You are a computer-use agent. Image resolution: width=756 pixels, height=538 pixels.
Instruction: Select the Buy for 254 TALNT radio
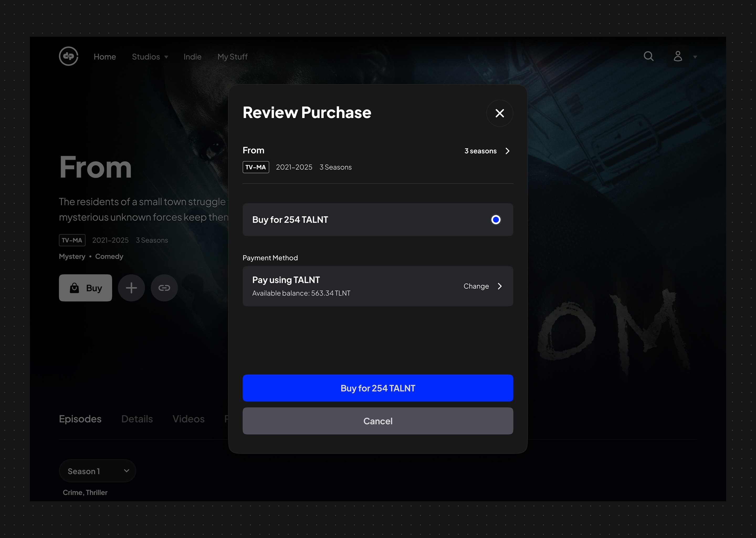(x=496, y=220)
